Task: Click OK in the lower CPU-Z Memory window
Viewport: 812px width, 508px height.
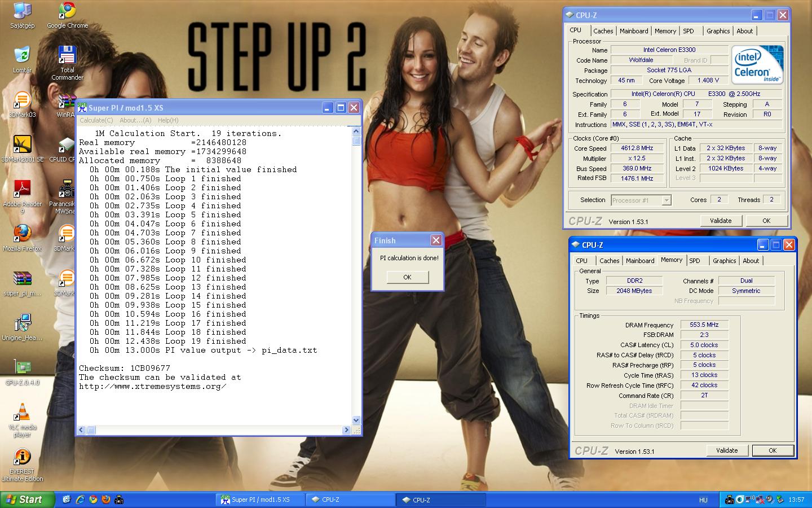Action: [773, 450]
